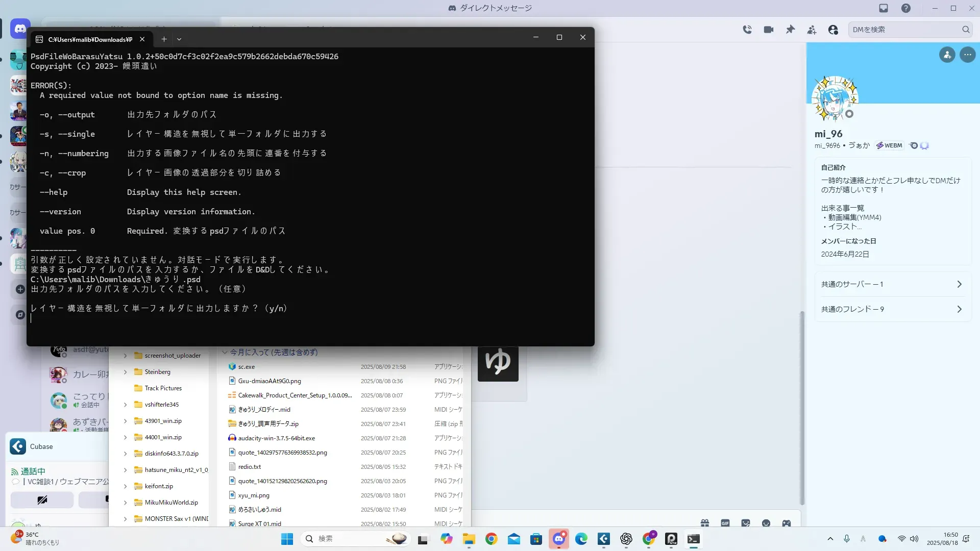Screen dimensions: 980x551
Task: Open pinned messages in Discord
Action: pos(790,30)
